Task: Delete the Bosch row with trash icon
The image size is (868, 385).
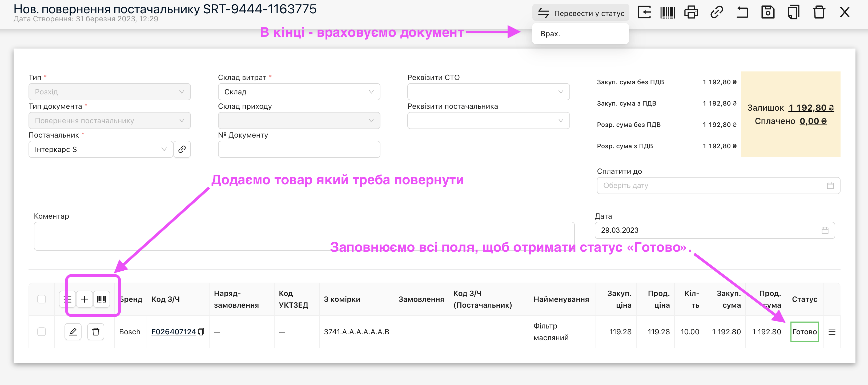Action: (x=96, y=332)
